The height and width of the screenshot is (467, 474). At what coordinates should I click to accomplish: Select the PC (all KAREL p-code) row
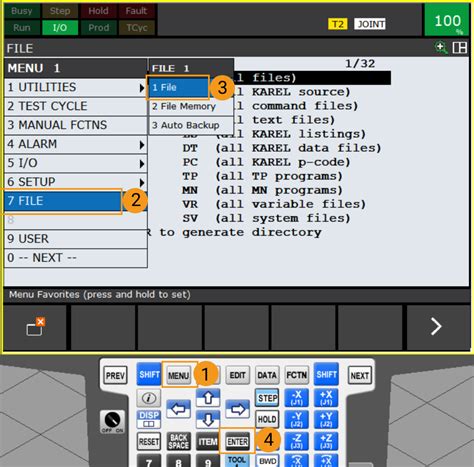(267, 162)
